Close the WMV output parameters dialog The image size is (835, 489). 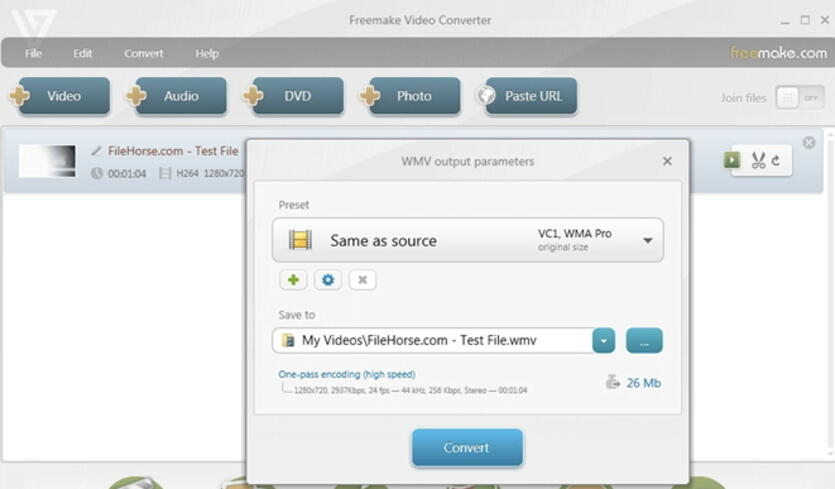[x=667, y=161]
